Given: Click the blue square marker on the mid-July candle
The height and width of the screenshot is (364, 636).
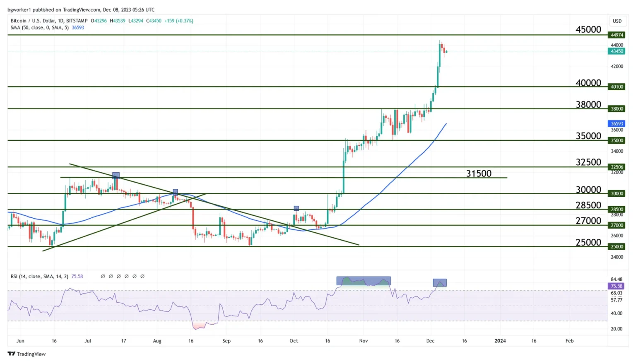Looking at the screenshot, I should pos(115,175).
